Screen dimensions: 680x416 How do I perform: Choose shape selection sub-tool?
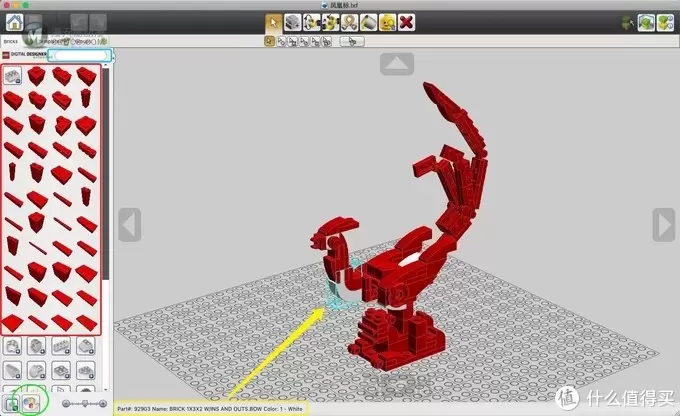(315, 41)
